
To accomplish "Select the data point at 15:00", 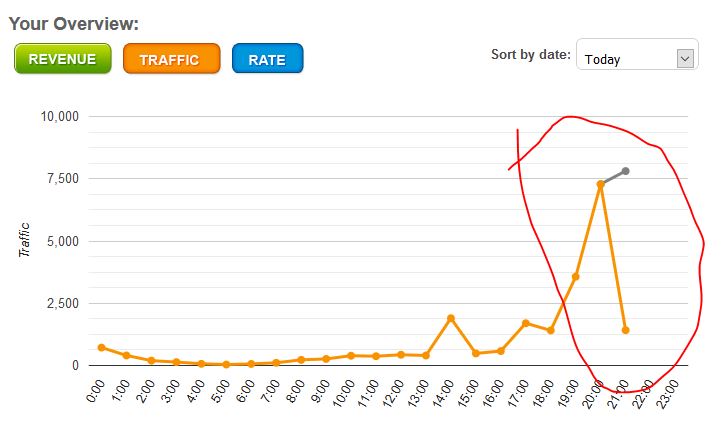I will [476, 353].
